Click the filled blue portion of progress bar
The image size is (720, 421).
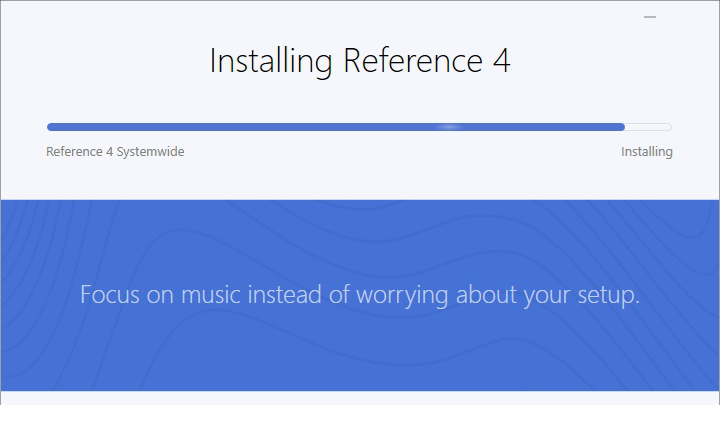pyautogui.click(x=336, y=127)
